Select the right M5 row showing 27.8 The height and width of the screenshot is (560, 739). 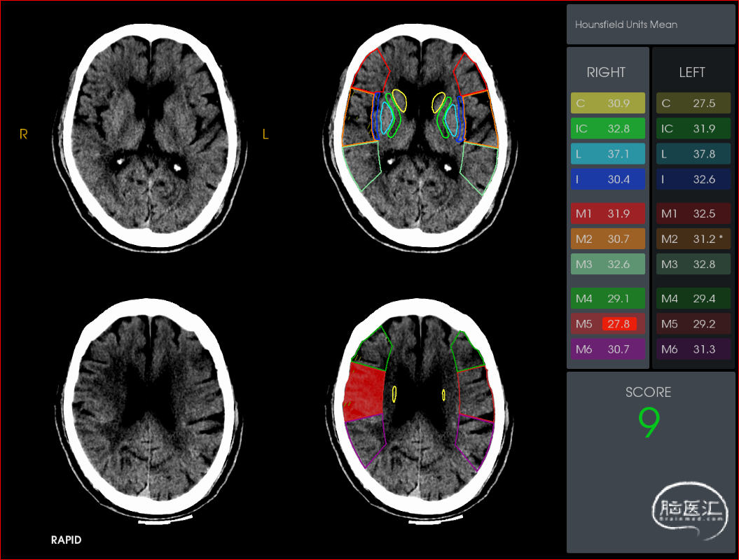tap(607, 324)
